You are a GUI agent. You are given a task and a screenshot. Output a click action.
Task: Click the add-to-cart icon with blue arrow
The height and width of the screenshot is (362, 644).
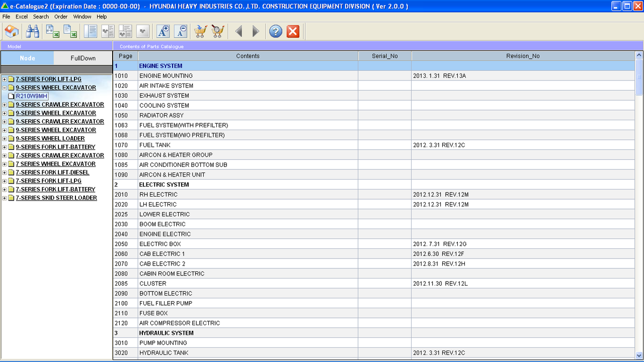click(200, 32)
